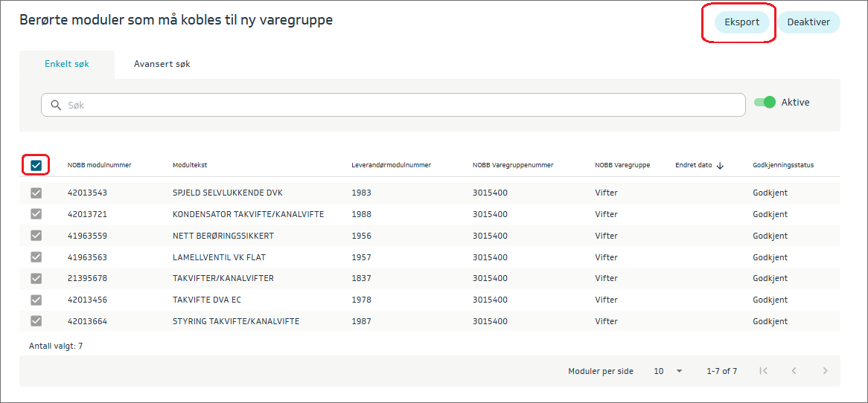Screen dimensions: 868x403
Task: Open leverandørmodulnummer link 1837
Action: tap(361, 278)
